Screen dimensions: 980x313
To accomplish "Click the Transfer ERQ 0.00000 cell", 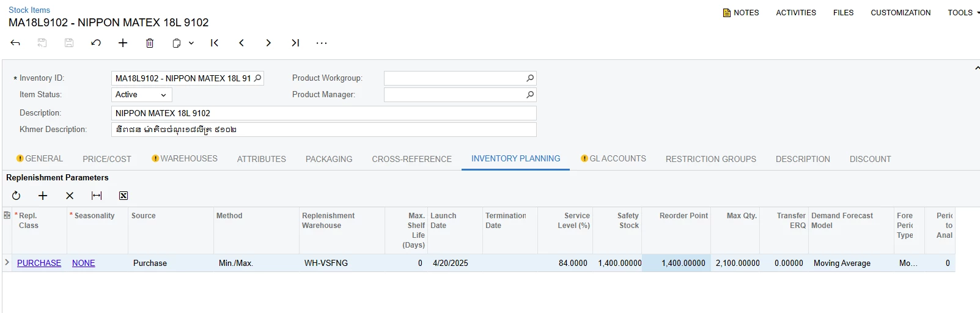I will [784, 263].
